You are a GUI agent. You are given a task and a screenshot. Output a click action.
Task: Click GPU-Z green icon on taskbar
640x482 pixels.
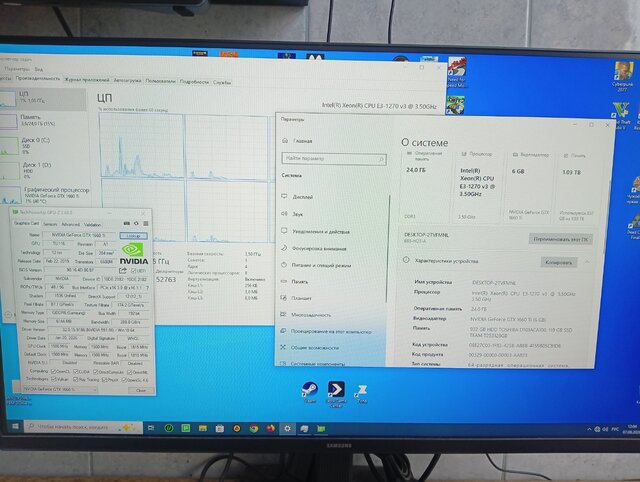click(321, 429)
